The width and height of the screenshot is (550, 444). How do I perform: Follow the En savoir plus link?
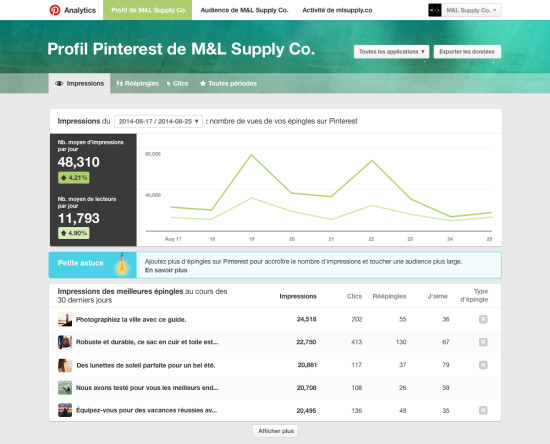coord(166,270)
